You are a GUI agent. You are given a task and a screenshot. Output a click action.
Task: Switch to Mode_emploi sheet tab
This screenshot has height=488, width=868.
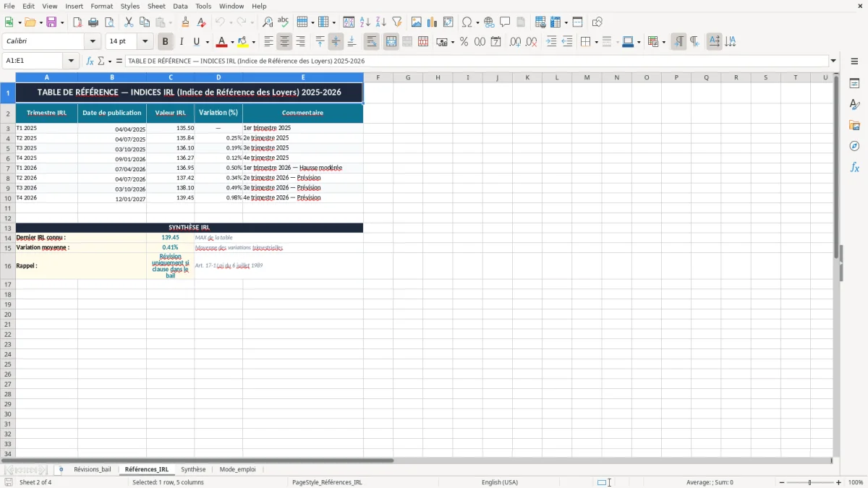tap(237, 469)
